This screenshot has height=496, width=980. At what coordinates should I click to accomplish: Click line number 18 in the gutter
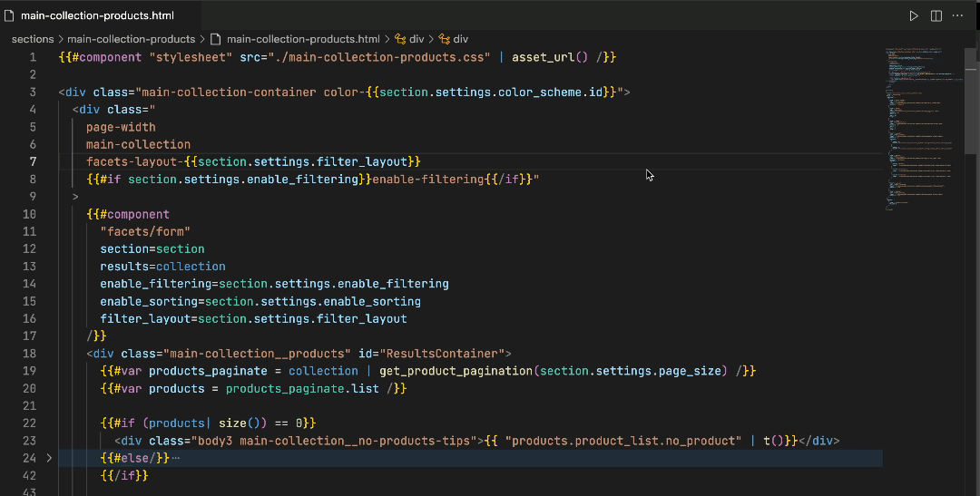pos(30,354)
